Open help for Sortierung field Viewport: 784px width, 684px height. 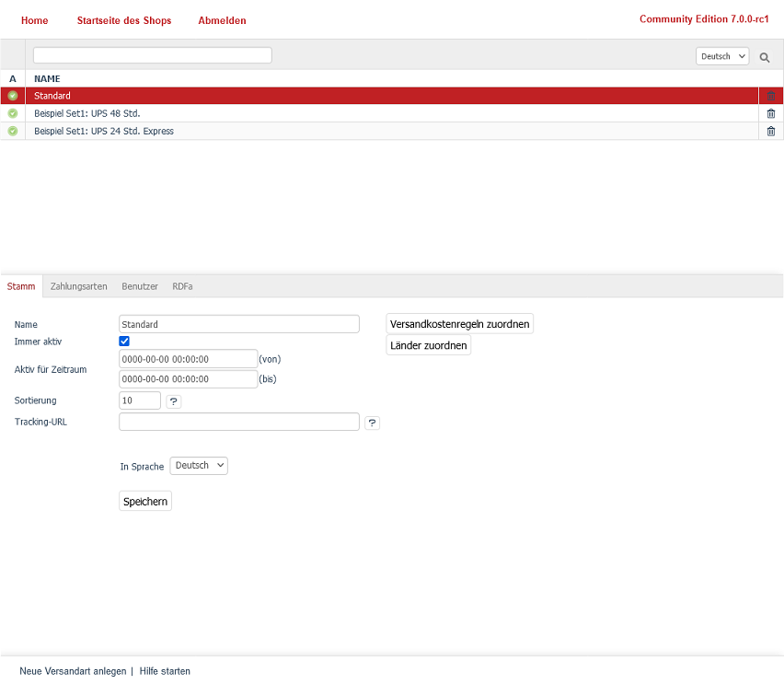pos(174,401)
